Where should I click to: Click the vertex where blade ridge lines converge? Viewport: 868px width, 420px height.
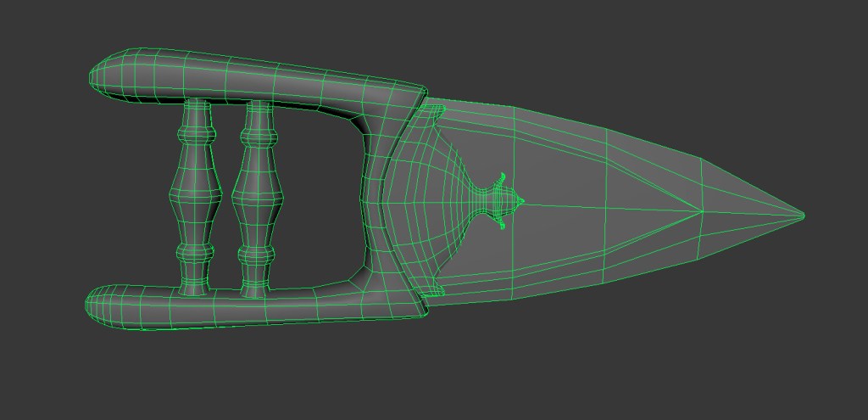(x=703, y=210)
